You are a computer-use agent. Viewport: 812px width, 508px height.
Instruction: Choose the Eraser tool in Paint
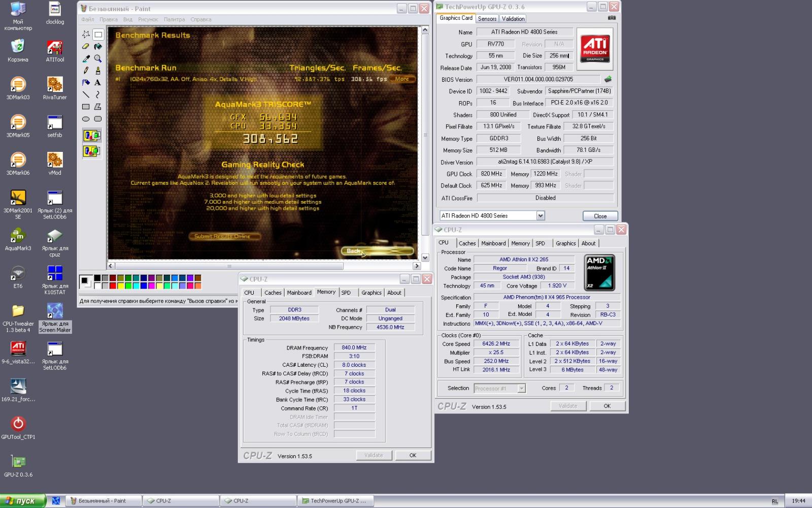[86, 46]
